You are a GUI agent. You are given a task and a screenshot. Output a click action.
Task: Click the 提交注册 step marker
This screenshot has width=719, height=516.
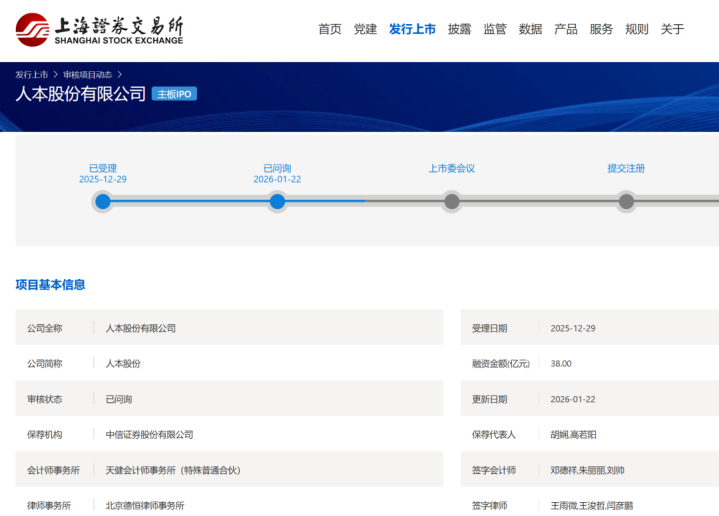click(626, 201)
